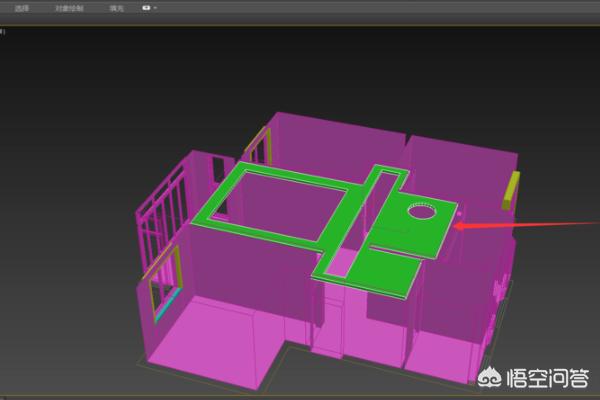Open the 对象绘制 ribbon tab
This screenshot has height=400, width=600.
(x=69, y=8)
